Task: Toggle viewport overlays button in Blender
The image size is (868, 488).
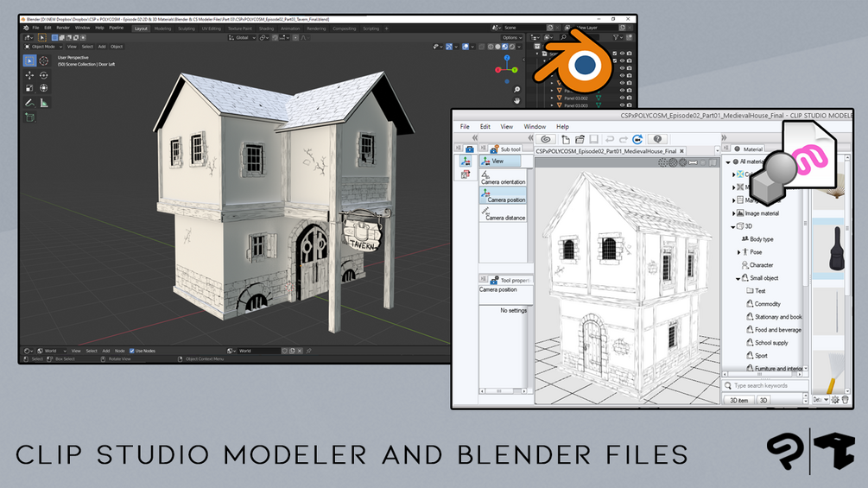Action: [x=466, y=47]
